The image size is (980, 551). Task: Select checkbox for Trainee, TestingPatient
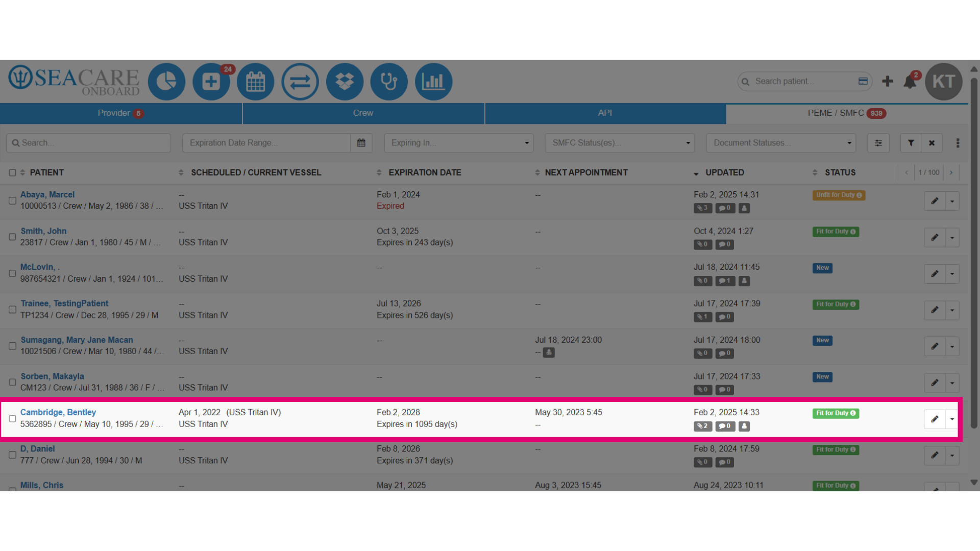tap(12, 309)
